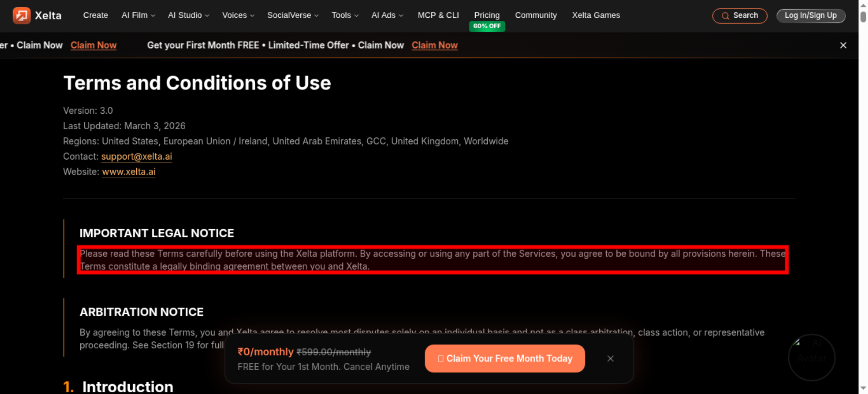The height and width of the screenshot is (394, 868).
Task: Click the 'Version: 3.0' line
Action: (x=88, y=111)
